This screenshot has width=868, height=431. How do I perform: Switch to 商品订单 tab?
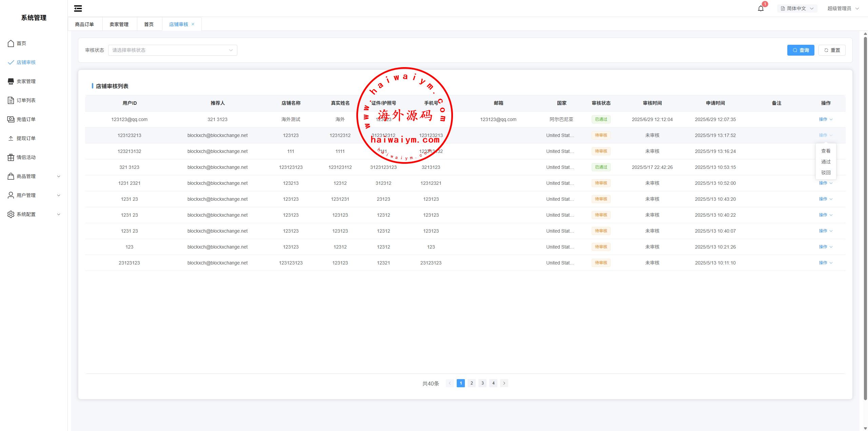[x=84, y=24]
